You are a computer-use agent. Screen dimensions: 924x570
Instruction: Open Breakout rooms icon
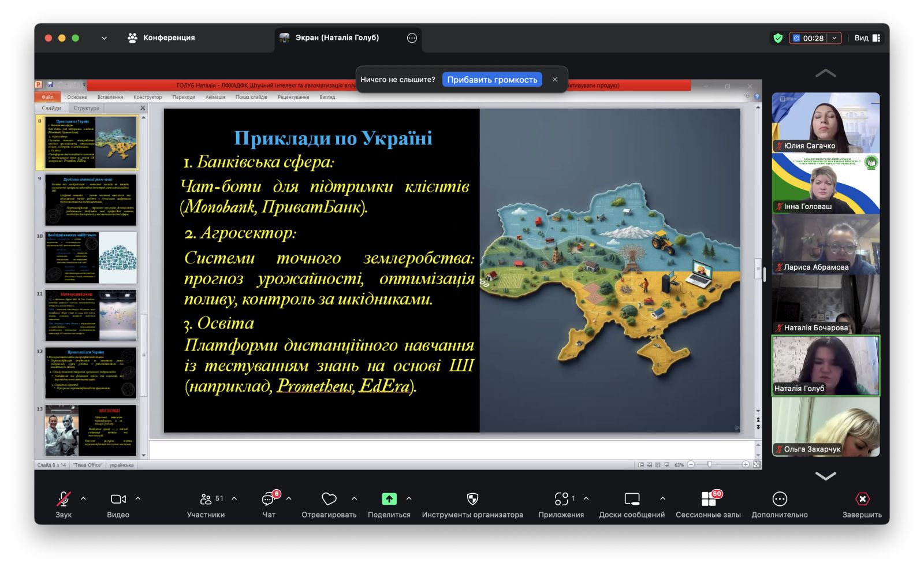click(708, 499)
